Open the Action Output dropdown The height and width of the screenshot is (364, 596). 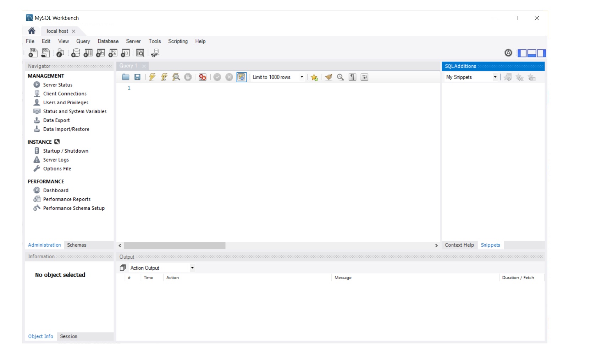(192, 268)
